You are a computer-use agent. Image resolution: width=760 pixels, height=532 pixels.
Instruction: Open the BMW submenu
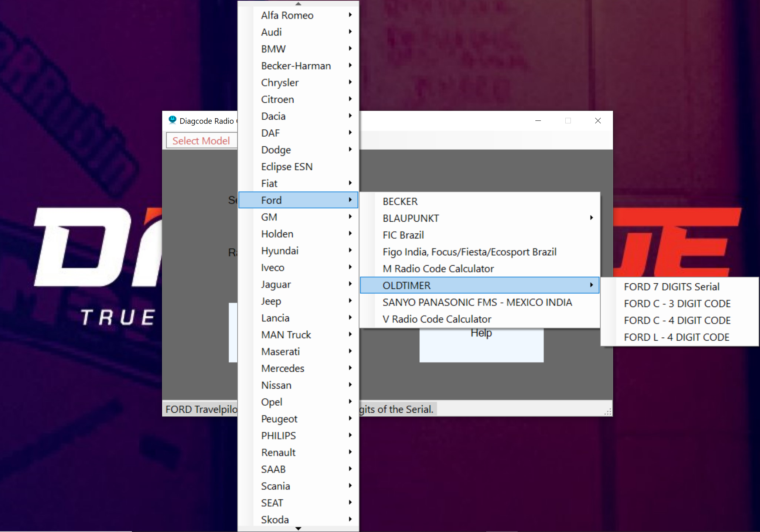pyautogui.click(x=298, y=49)
